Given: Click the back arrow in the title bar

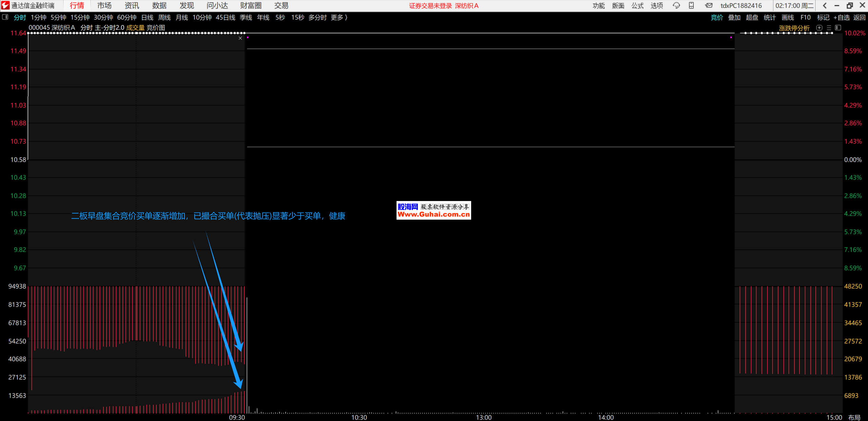Looking at the screenshot, I should point(825,5).
